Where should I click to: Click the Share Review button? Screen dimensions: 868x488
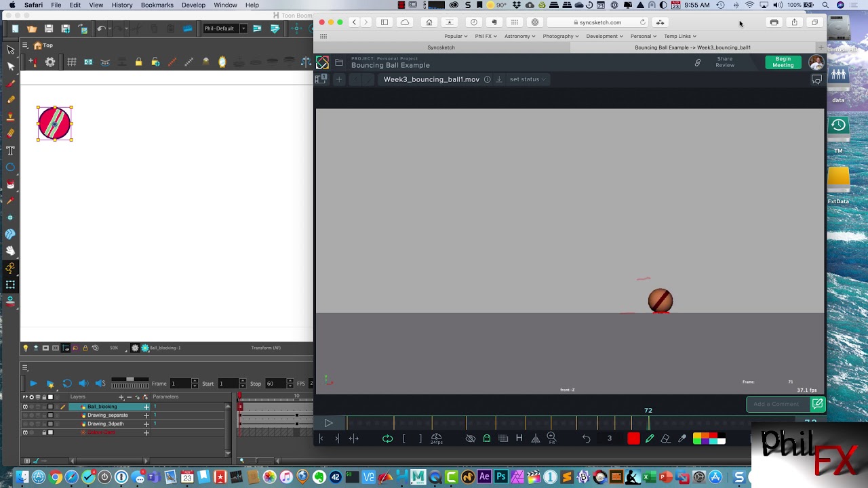[725, 62]
